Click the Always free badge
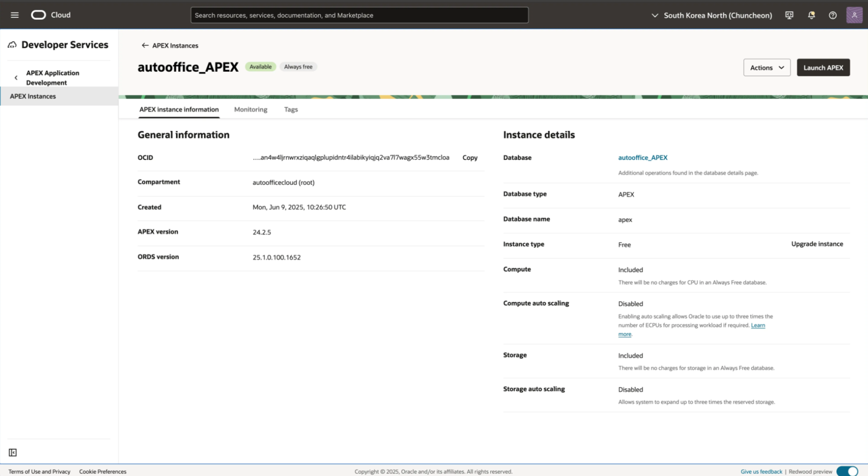The width and height of the screenshot is (868, 476). (x=298, y=67)
